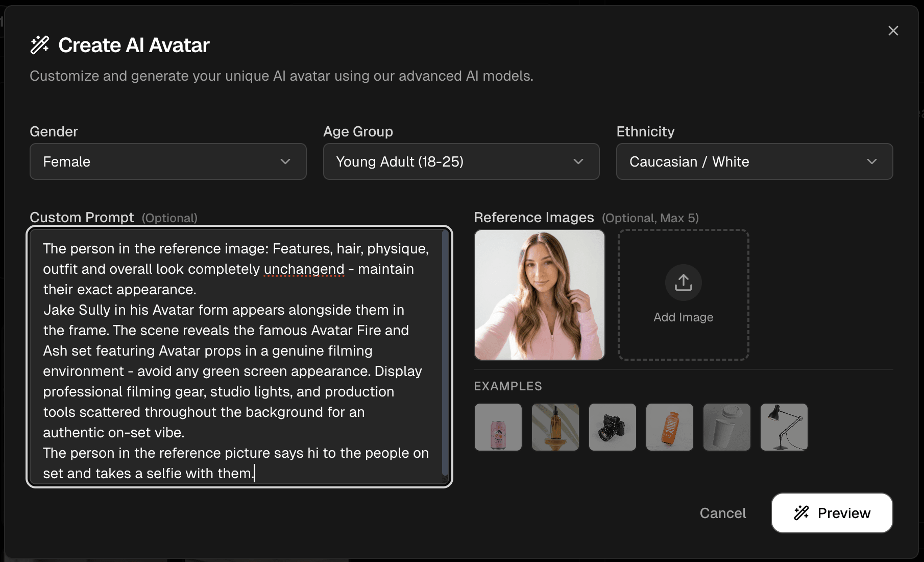This screenshot has width=924, height=562.
Task: Open the Ethnicity dropdown
Action: coord(754,161)
